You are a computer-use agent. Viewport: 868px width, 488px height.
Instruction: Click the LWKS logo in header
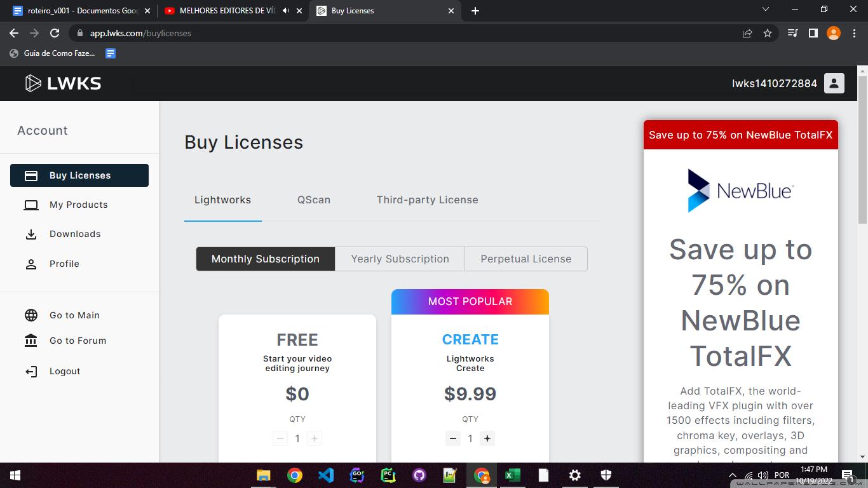[x=63, y=83]
